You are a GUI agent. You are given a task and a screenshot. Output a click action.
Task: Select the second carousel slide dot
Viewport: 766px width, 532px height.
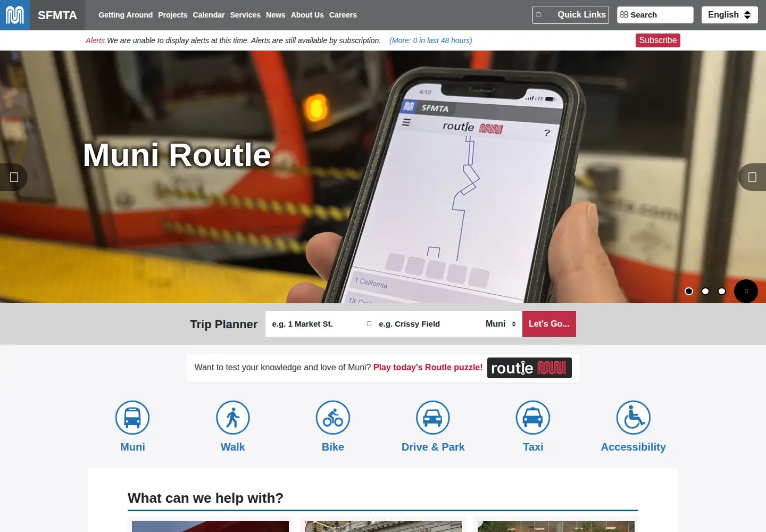[x=705, y=291]
